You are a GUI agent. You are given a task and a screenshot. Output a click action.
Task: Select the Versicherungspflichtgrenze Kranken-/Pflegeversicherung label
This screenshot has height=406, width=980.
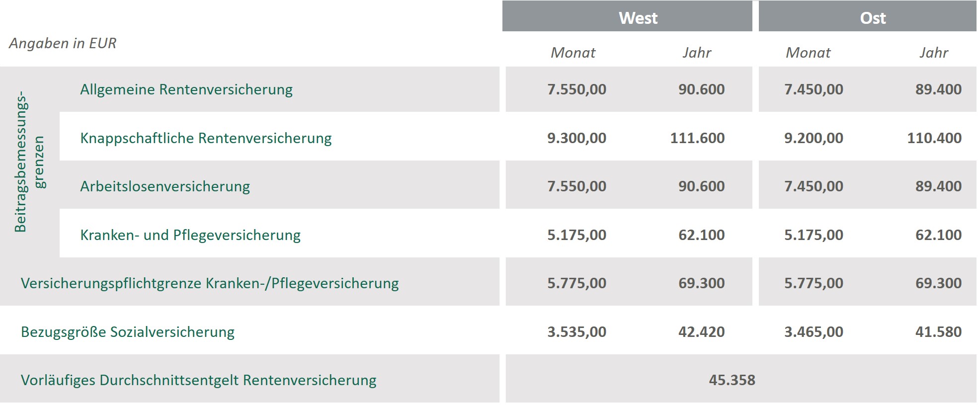[x=210, y=283]
